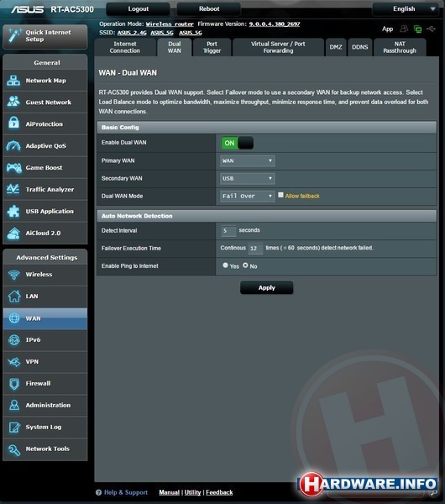Click the Auto Network Detection section header
The width and height of the screenshot is (445, 504).
tap(267, 216)
